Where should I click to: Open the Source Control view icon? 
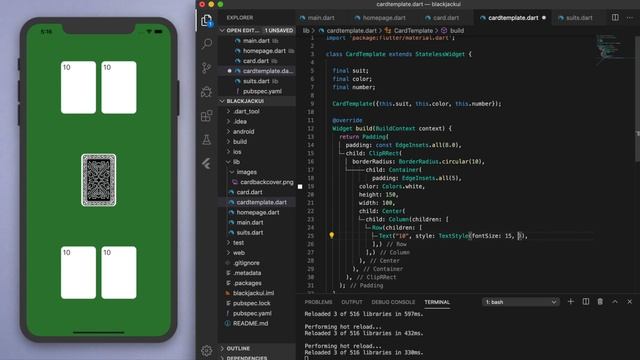[x=207, y=68]
